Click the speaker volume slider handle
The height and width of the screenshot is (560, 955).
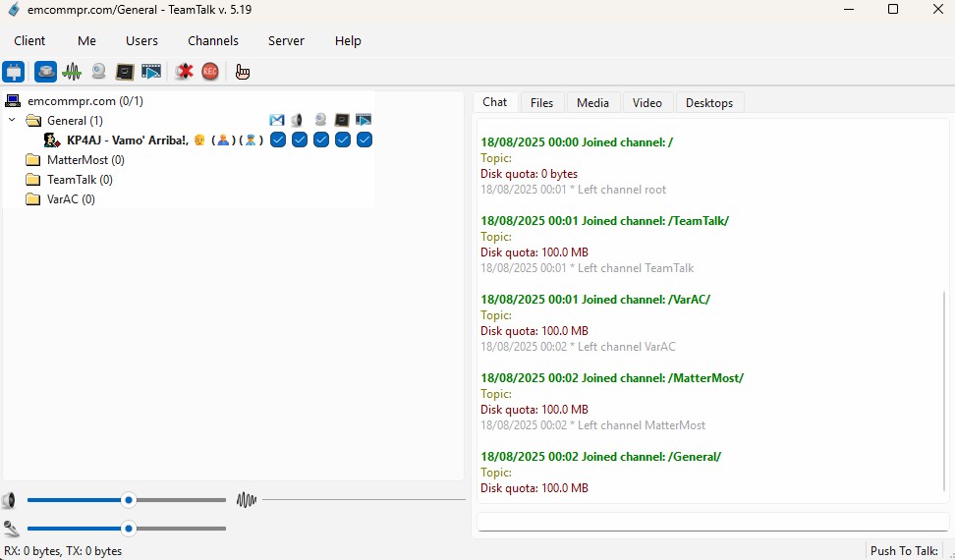point(129,500)
